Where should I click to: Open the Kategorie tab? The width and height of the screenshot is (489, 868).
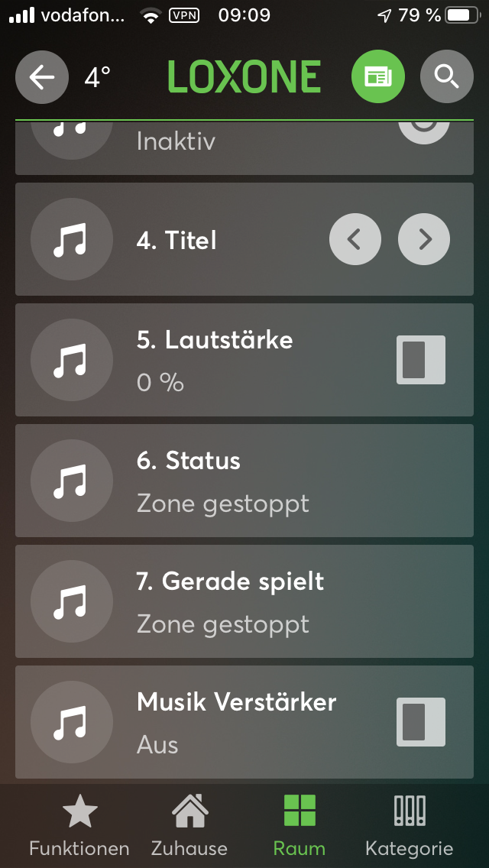409,825
